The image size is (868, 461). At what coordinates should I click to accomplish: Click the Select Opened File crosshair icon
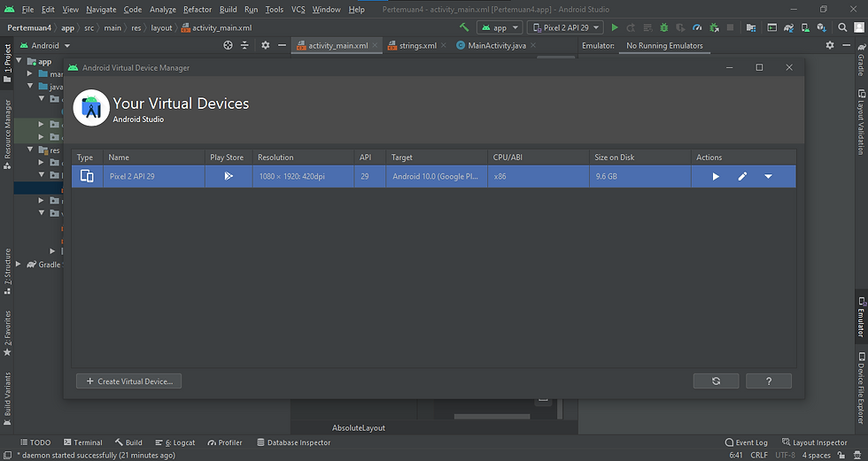click(228, 45)
